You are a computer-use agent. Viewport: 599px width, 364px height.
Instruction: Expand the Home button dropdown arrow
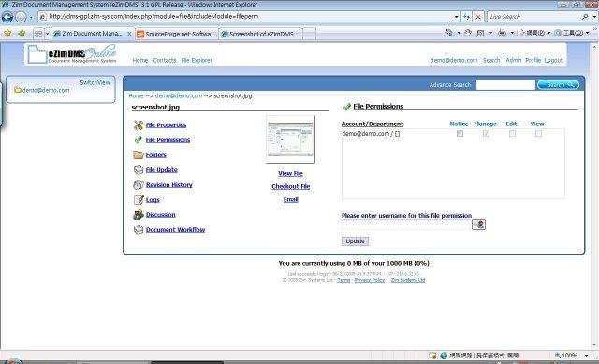[459, 34]
